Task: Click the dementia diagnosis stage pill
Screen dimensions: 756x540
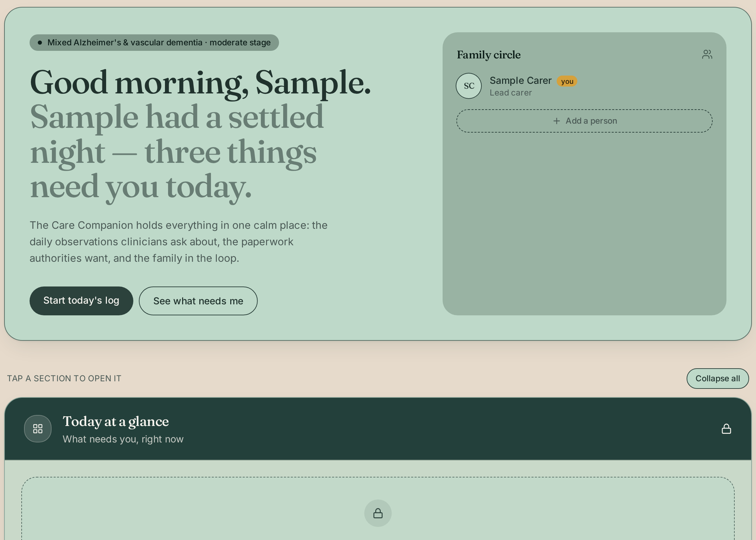Action: (x=154, y=43)
